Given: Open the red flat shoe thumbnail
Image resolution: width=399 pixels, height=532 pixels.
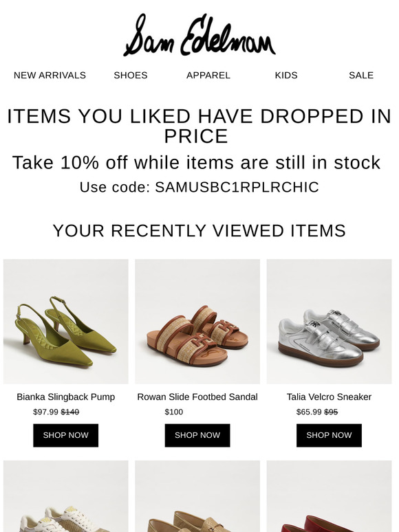Looking at the screenshot, I should (x=329, y=496).
